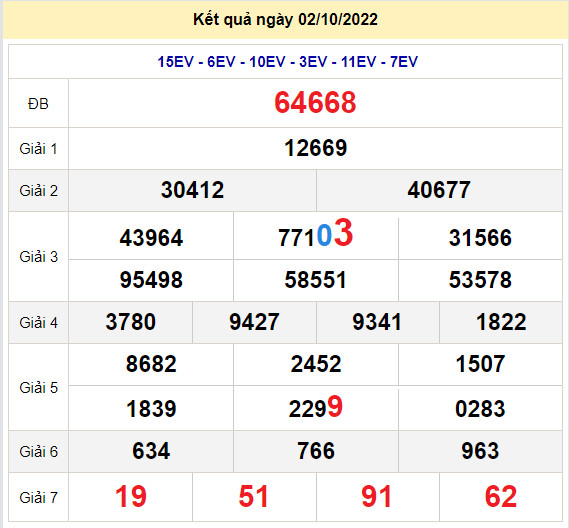Click the Giải 2 number 30412
Image resolution: width=569 pixels, height=528 pixels.
tap(192, 190)
